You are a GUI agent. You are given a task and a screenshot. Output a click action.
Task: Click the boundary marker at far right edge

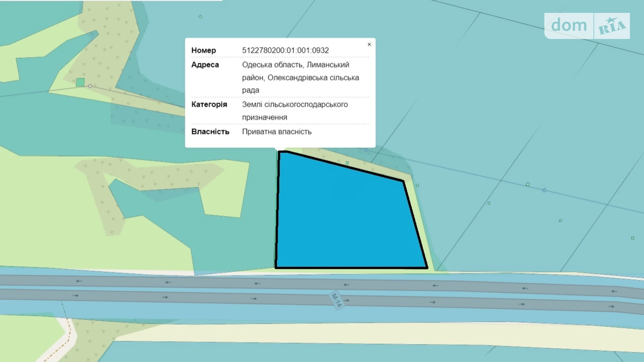(633, 238)
